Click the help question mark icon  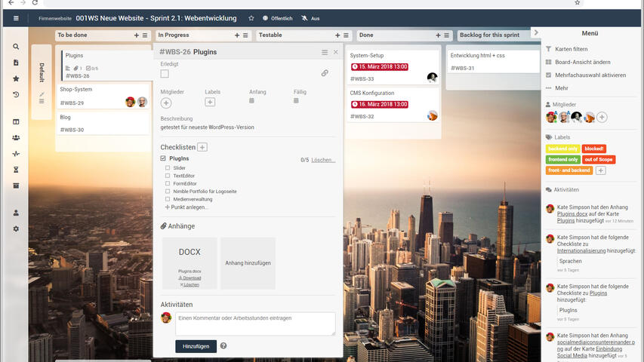(x=223, y=346)
